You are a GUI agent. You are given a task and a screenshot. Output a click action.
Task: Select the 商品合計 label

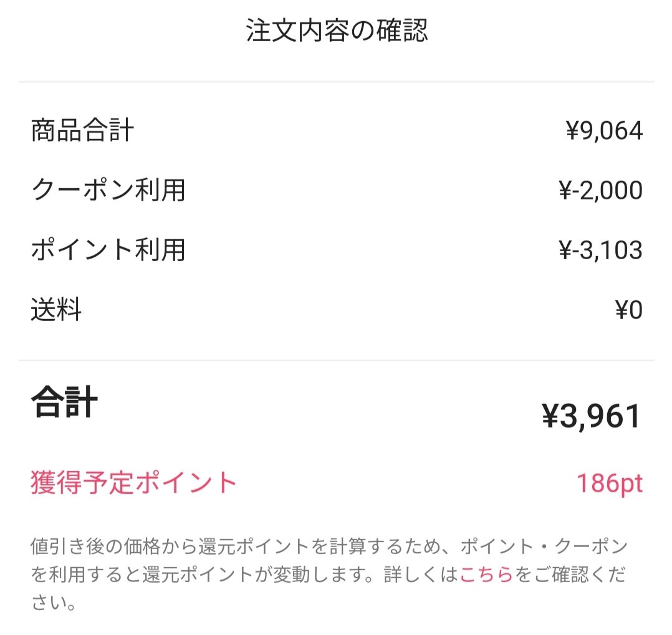82,131
